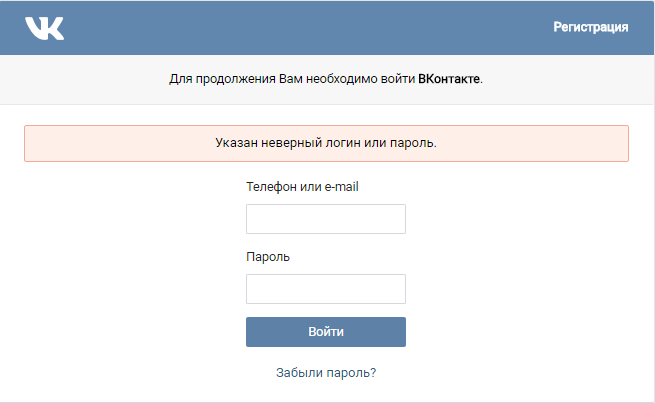Image resolution: width=655 pixels, height=403 pixels.
Task: Follow the Забыли пароль? link
Action: pos(326,372)
